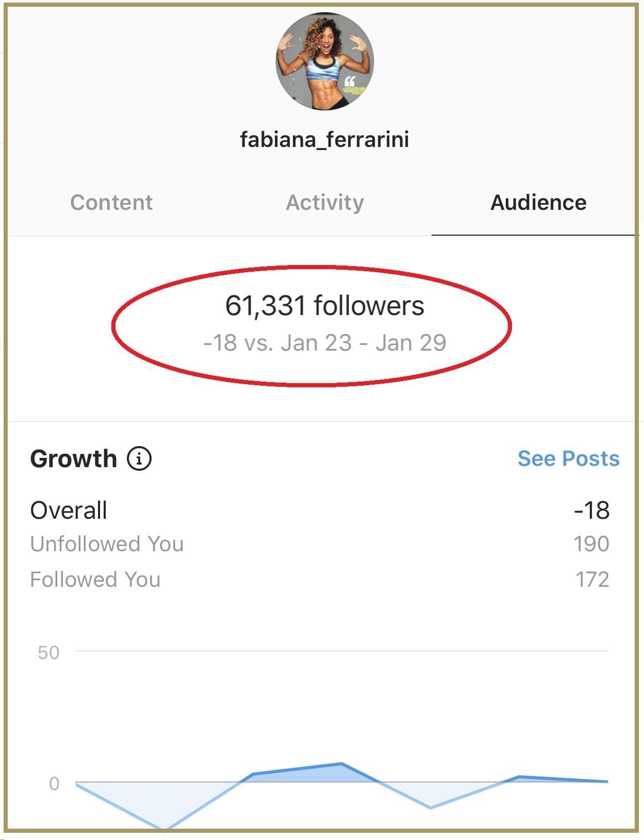Open the Activity tab
Image resolution: width=644 pixels, height=840 pixels.
coord(325,203)
